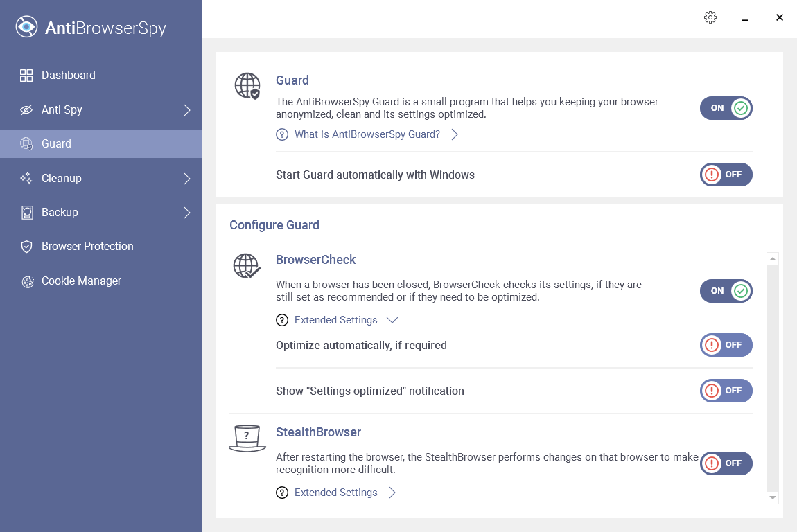Click the BrowserCheck globe-with-checkmark icon

(247, 266)
